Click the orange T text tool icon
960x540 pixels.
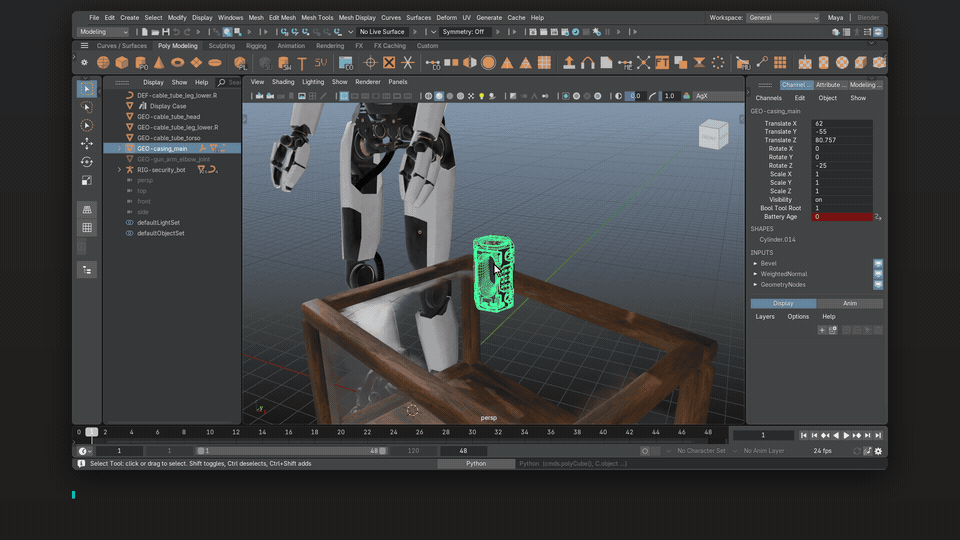point(302,62)
